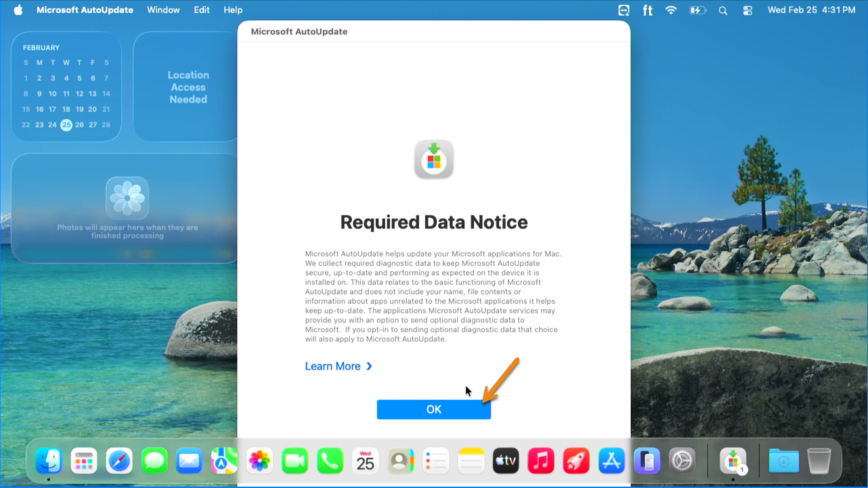
Task: Open System Settings gear icon
Action: point(682,461)
